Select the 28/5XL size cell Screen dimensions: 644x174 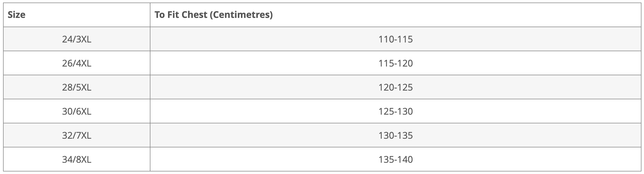point(77,87)
